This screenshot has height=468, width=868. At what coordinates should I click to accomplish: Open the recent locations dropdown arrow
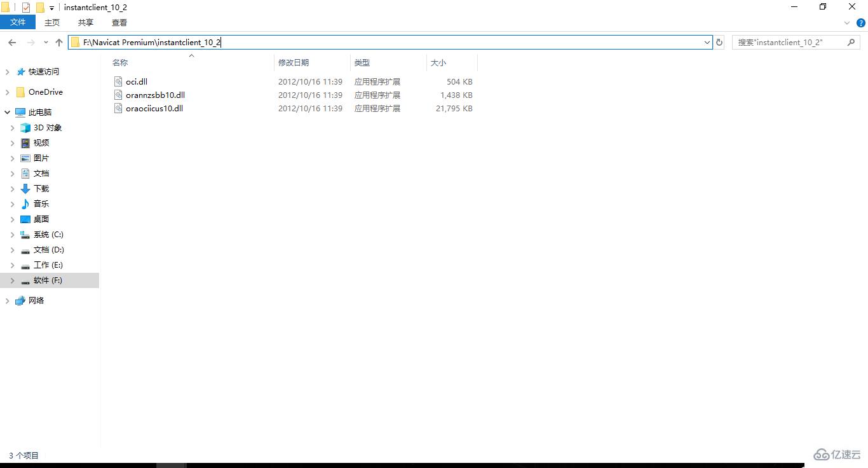pos(46,43)
